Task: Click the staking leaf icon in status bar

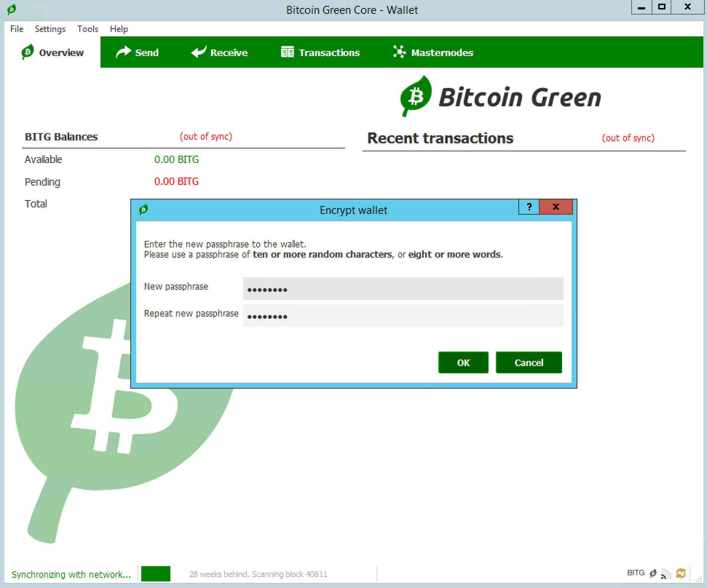Action: [653, 573]
